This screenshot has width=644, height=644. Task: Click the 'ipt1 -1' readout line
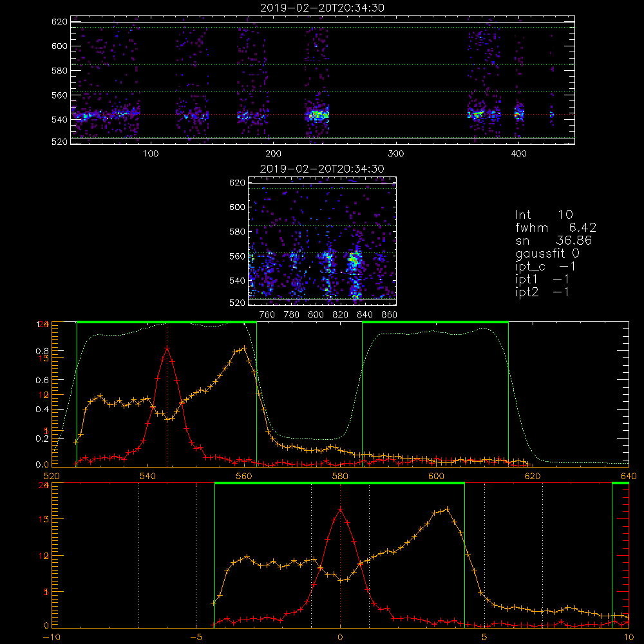point(542,279)
